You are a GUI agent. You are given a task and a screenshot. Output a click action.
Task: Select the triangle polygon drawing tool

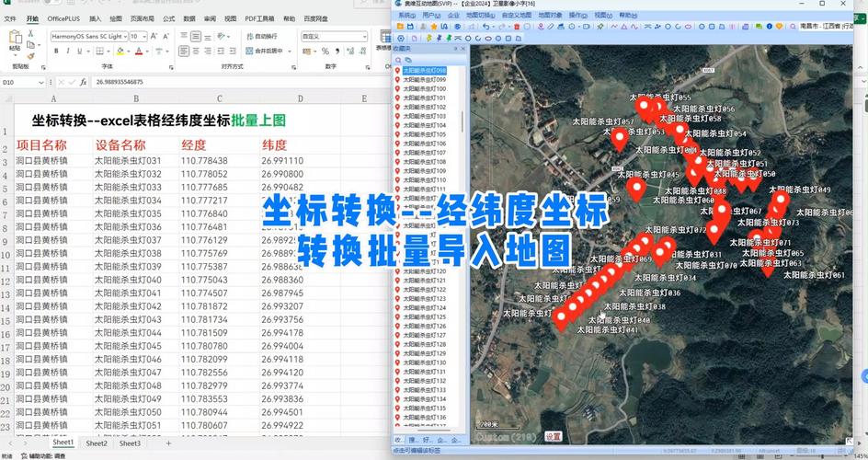tap(623, 27)
